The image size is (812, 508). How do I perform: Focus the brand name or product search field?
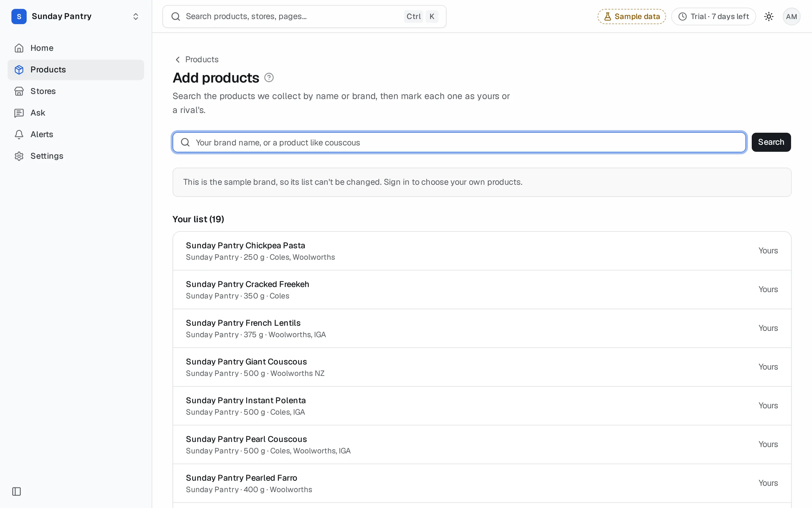click(x=459, y=143)
